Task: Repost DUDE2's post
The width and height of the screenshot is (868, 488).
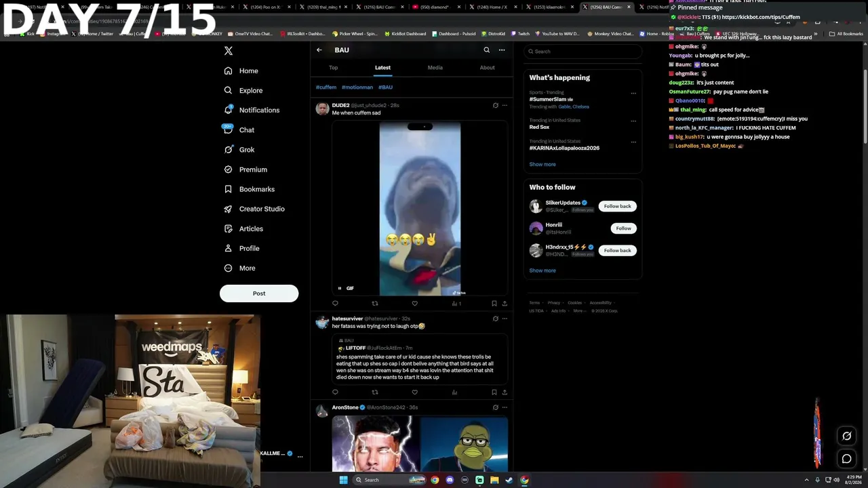Action: click(x=375, y=304)
